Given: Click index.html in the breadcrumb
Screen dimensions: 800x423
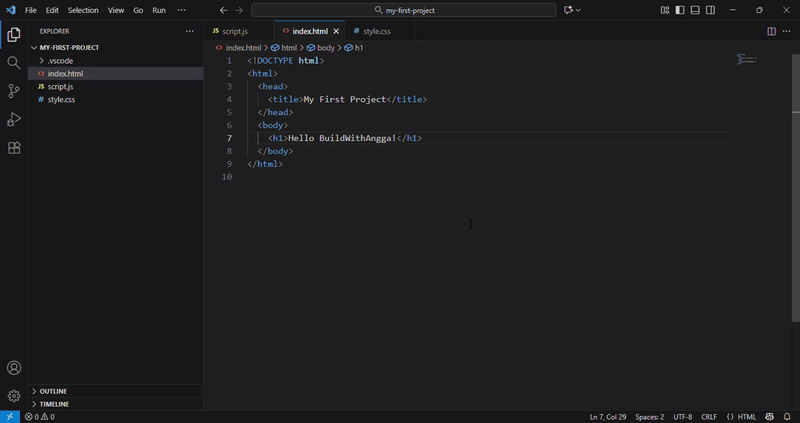Looking at the screenshot, I should pos(238,47).
